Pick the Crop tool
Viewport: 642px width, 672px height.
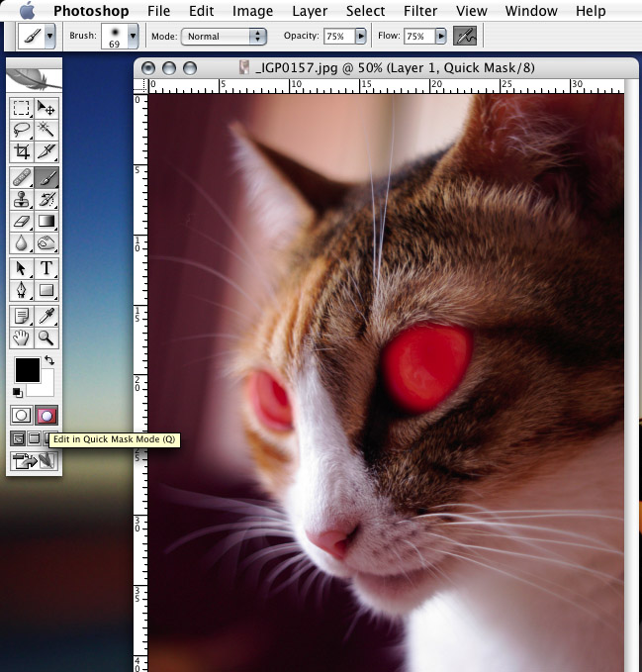tap(22, 152)
